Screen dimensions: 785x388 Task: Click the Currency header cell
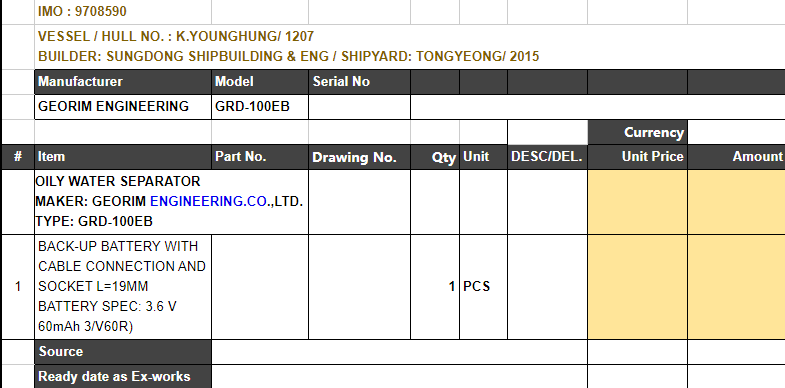coord(637,132)
